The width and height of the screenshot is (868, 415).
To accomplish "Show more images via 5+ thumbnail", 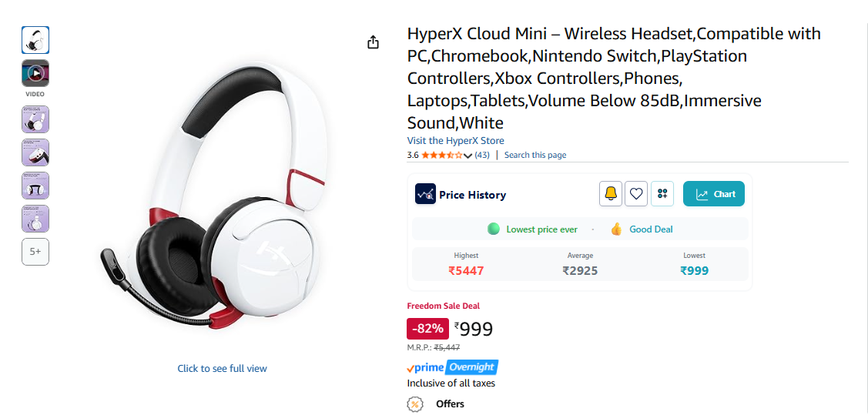I will [35, 252].
